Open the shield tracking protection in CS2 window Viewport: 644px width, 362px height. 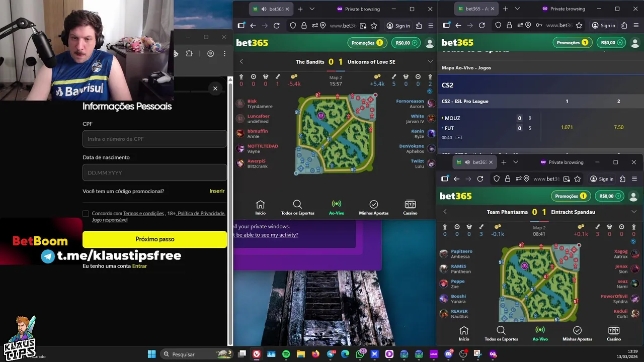498,25
